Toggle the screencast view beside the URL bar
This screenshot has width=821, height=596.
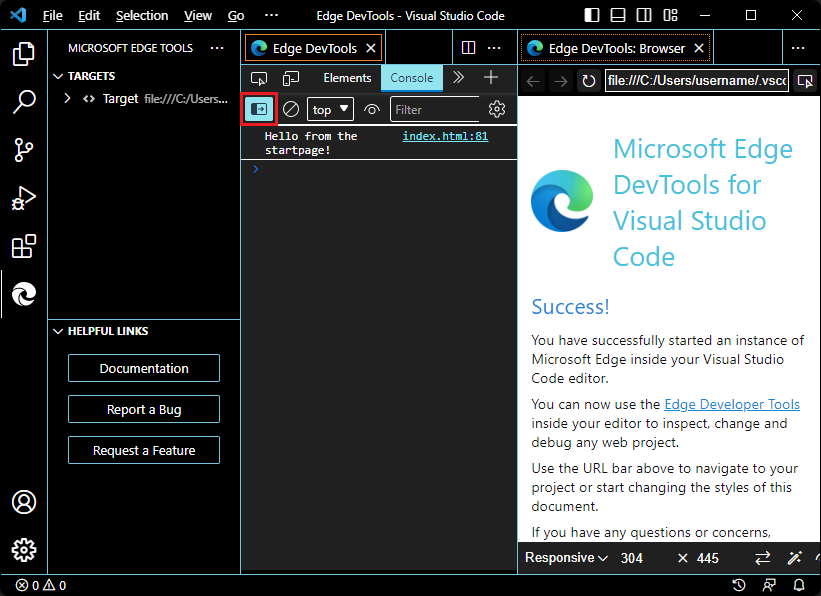pyautogui.click(x=806, y=80)
